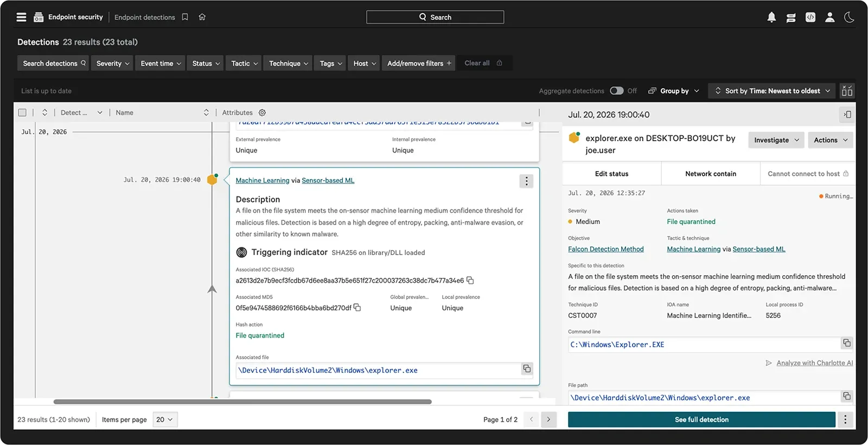Viewport: 868px width, 445px height.
Task: Copy the associated MD5 hash
Action: (357, 308)
